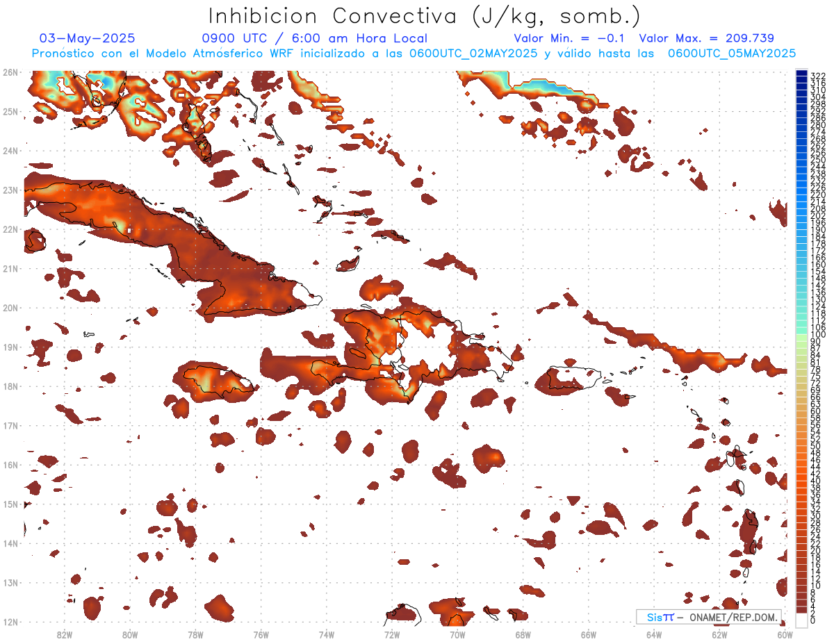This screenshot has height=644, width=834.
Task: Click the '60W' longitude label
Action: pos(785,634)
